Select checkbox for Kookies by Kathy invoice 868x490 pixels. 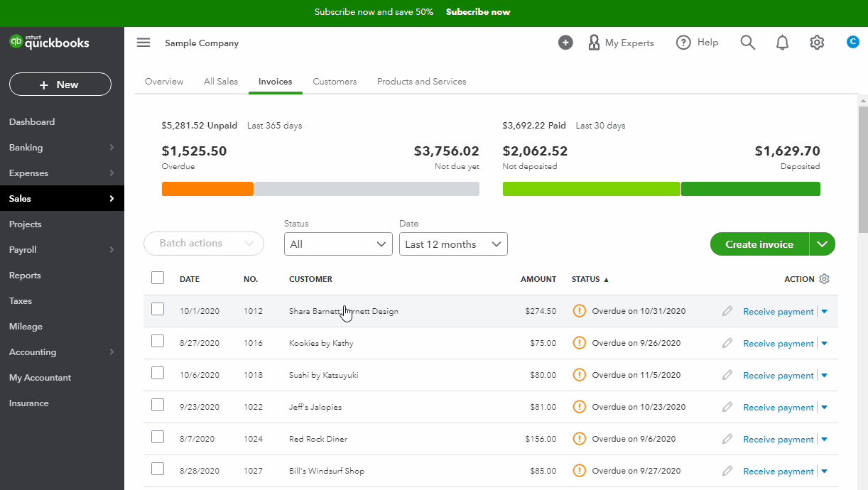[x=158, y=341]
